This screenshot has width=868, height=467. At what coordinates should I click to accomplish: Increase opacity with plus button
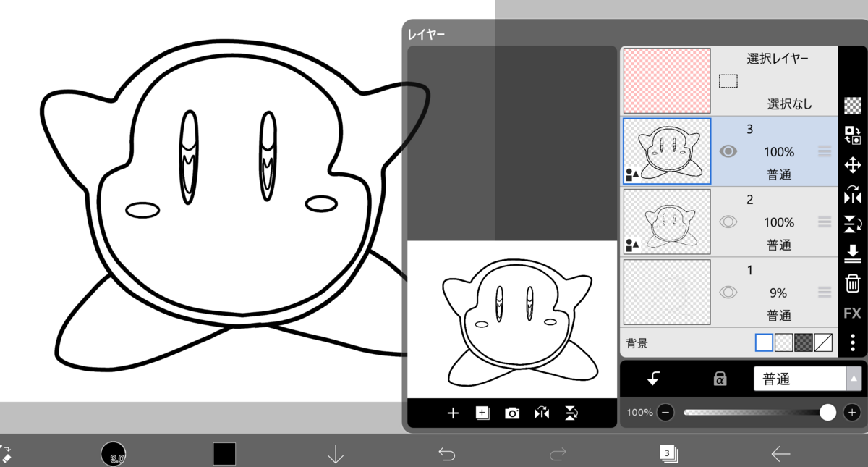pos(852,413)
